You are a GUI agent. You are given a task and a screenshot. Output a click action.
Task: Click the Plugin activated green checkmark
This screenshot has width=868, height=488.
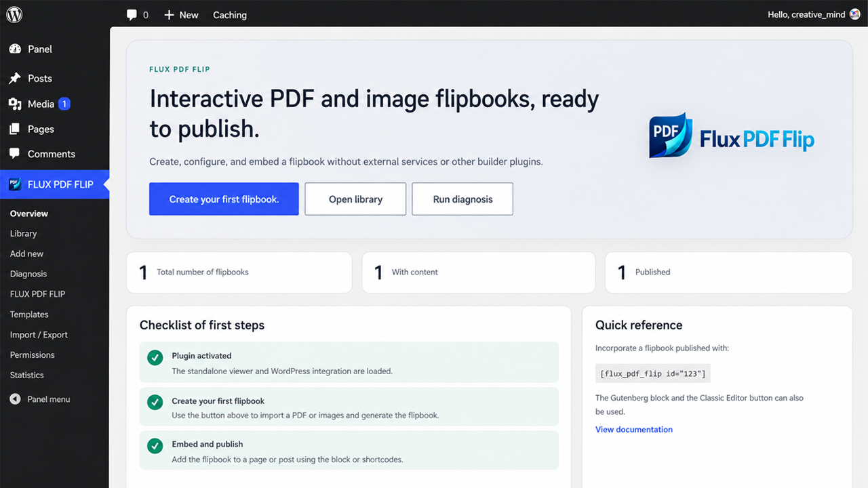click(155, 357)
